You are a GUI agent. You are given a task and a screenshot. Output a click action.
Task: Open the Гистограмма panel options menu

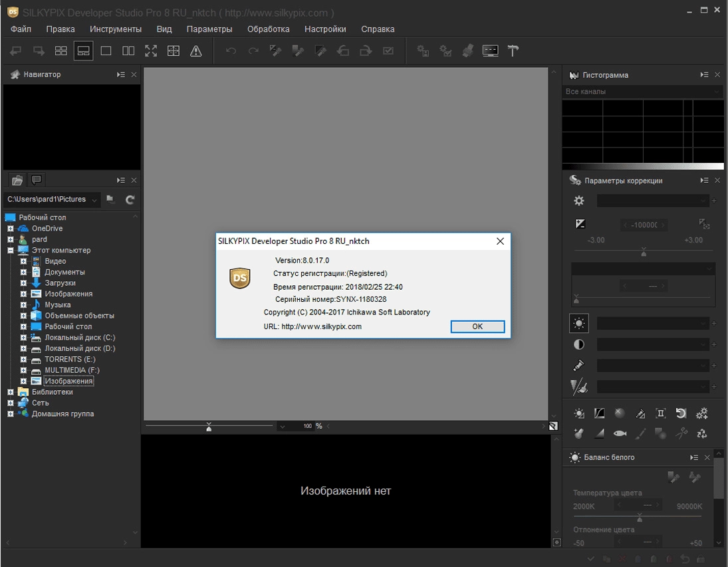click(704, 74)
